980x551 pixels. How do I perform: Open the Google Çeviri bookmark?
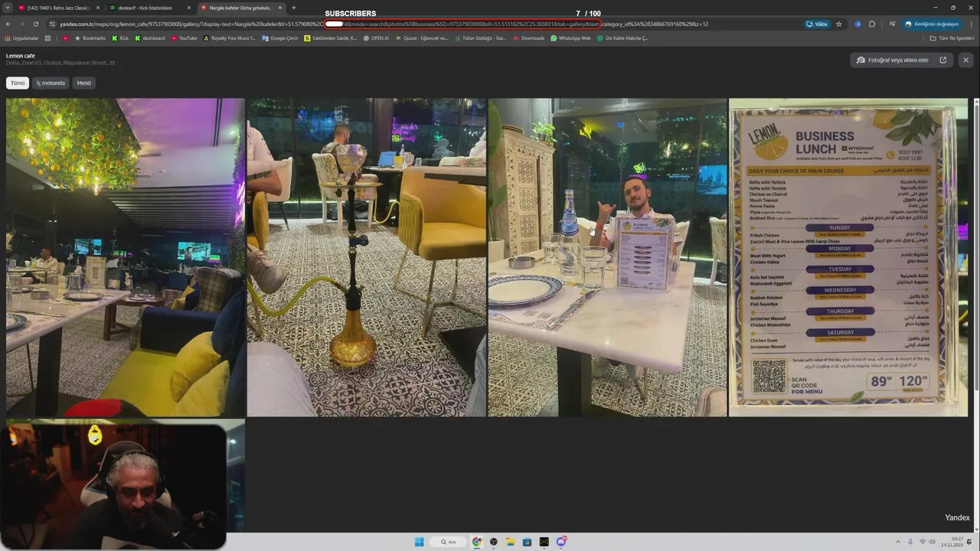pyautogui.click(x=280, y=37)
